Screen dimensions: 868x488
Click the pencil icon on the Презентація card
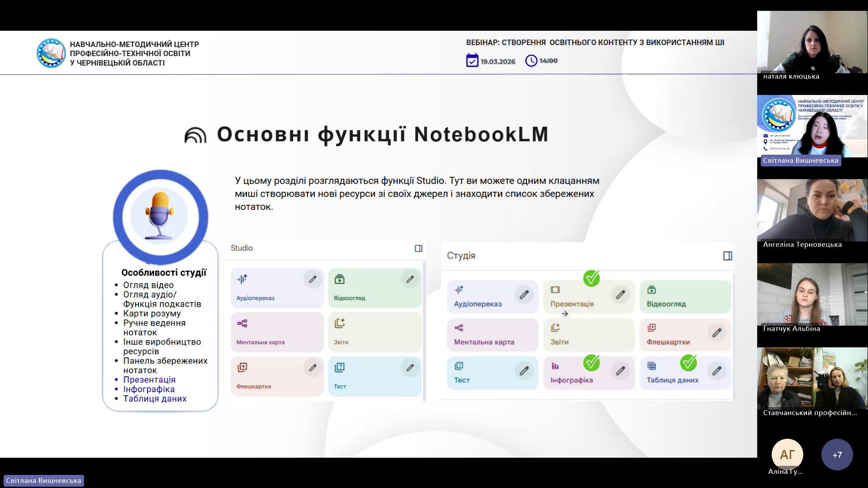point(620,295)
